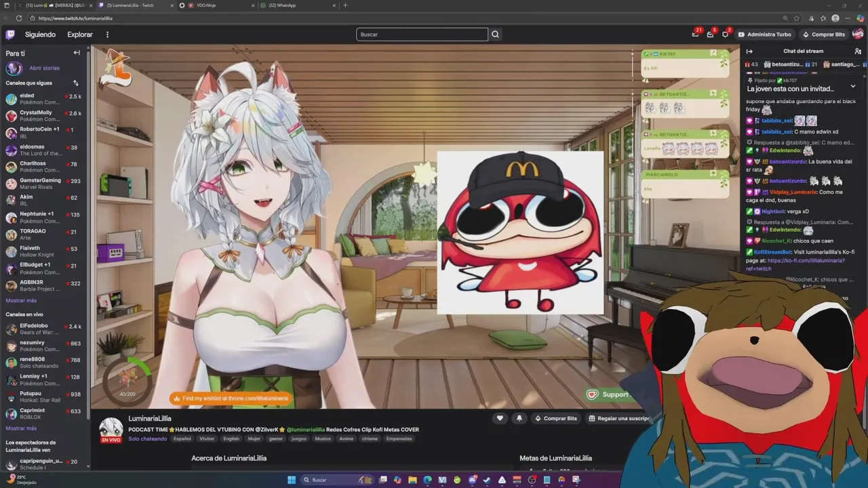Open File Explorer from the taskbar
868x488 pixels.
point(412,480)
